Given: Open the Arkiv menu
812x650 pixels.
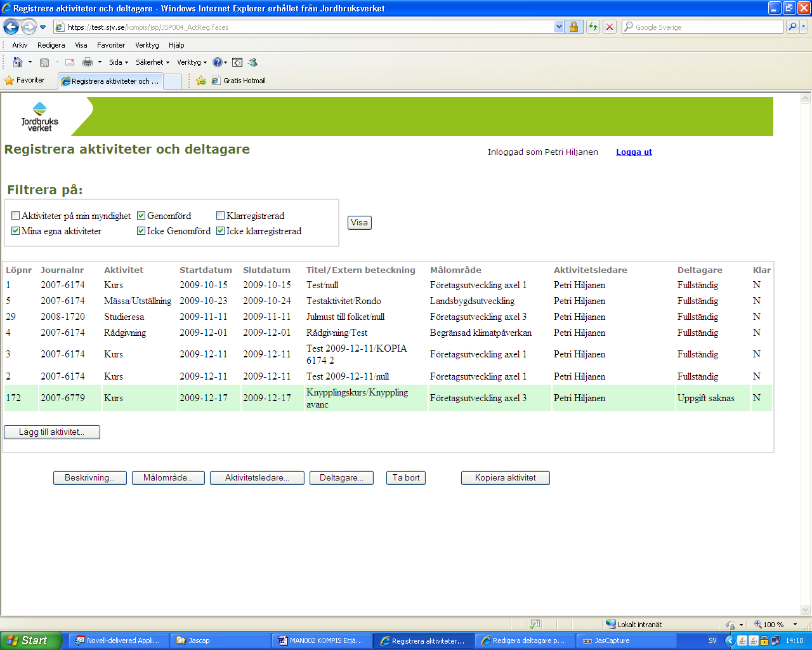Looking at the screenshot, I should 20,45.
